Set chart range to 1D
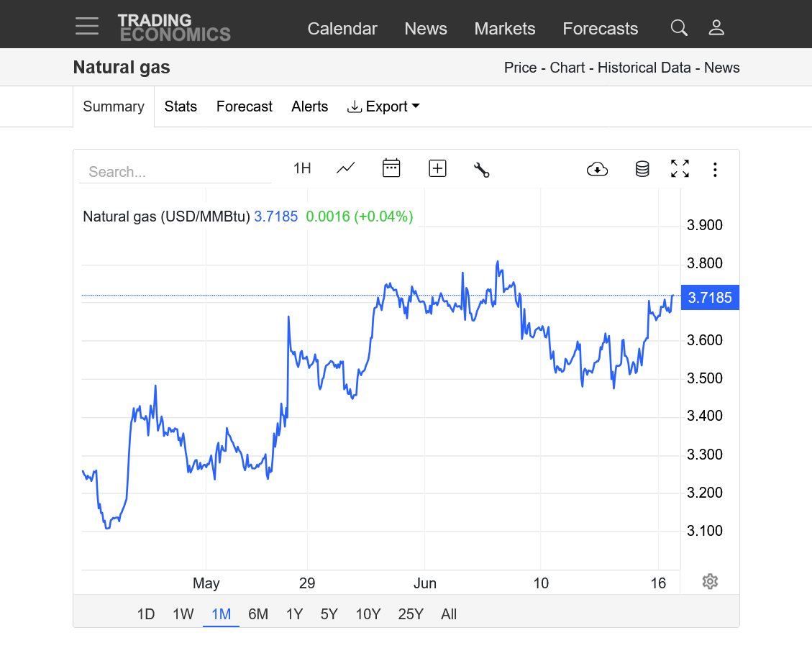Image resolution: width=812 pixels, height=666 pixels. tap(145, 614)
